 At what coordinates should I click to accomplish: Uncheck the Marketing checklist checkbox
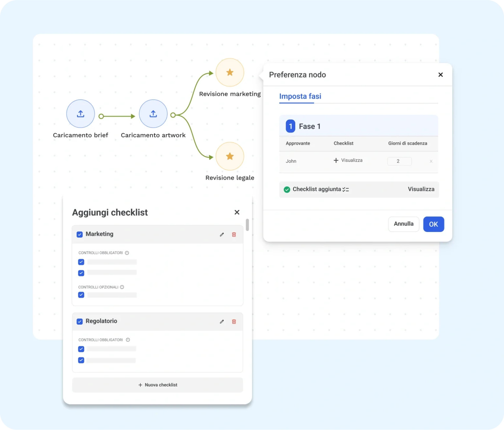click(80, 235)
